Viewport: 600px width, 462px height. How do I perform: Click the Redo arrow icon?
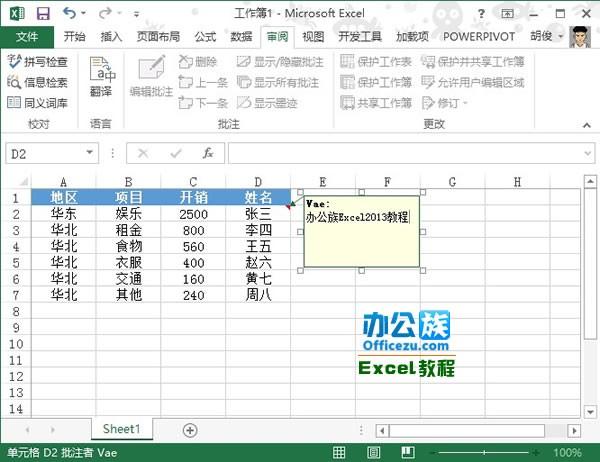pos(105,14)
